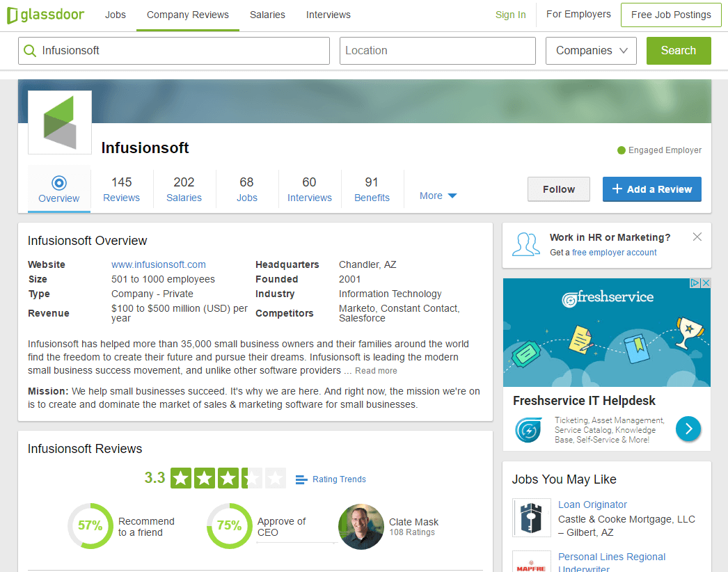Click the Infusionsoft company logo
The width and height of the screenshot is (728, 572).
tap(60, 122)
